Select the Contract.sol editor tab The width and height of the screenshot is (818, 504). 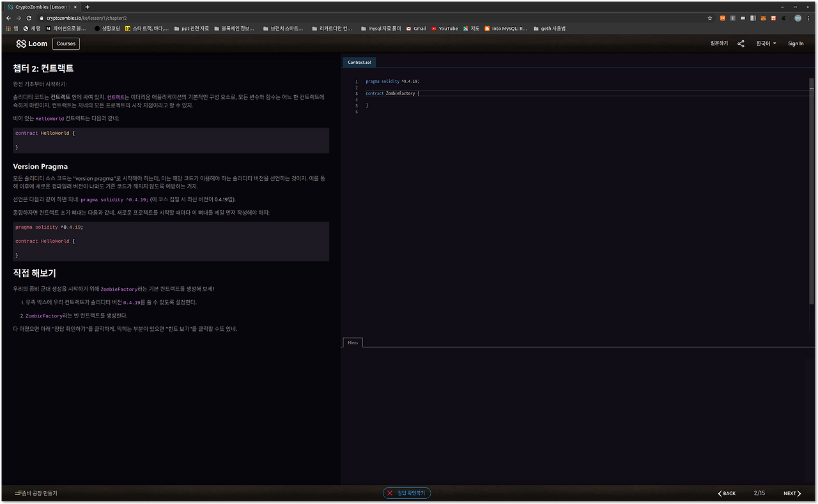click(x=359, y=63)
